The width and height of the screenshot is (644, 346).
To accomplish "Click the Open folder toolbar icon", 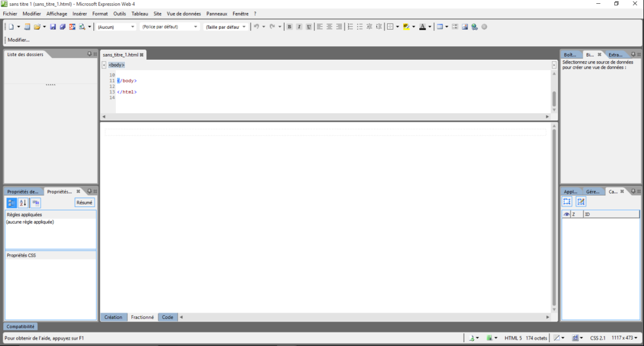I will click(x=37, y=27).
